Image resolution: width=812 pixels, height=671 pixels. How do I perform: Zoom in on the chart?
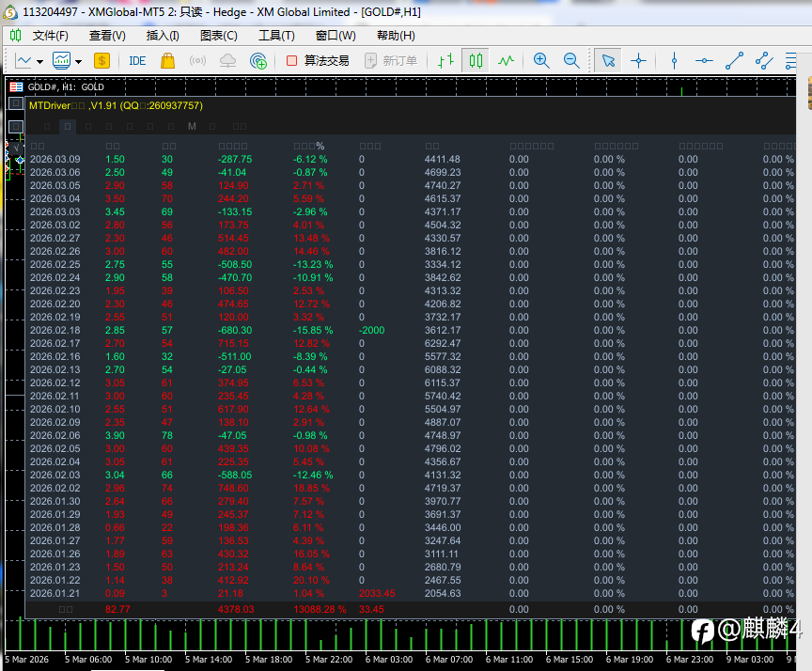click(541, 61)
